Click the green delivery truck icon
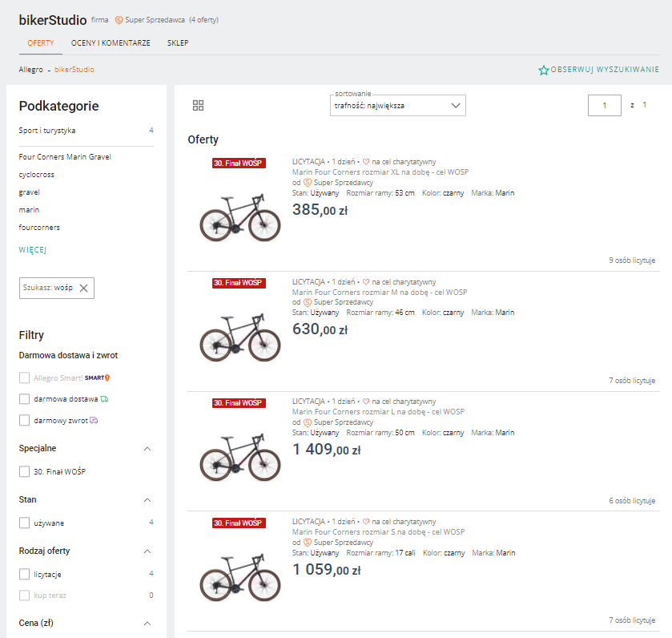This screenshot has height=638, width=672. (x=104, y=398)
